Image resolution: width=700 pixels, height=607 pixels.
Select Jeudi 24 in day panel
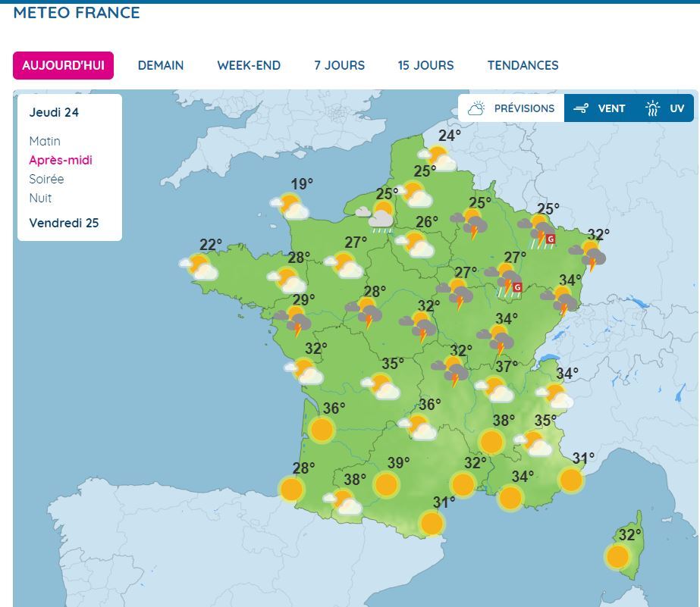coord(54,112)
